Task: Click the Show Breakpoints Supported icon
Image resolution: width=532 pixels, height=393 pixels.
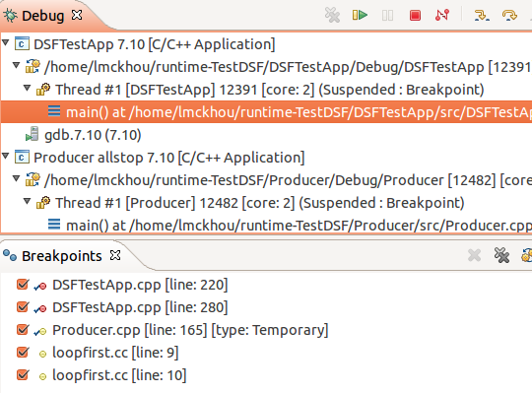Action: pyautogui.click(x=526, y=255)
